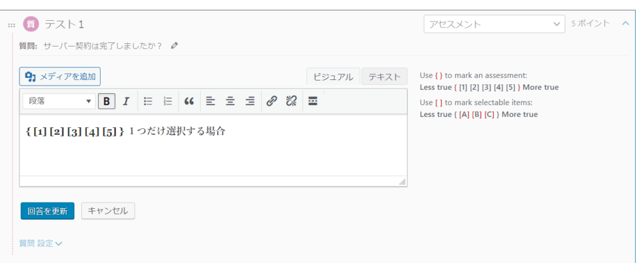Insert or edit a link
The image size is (644, 263).
(x=272, y=101)
